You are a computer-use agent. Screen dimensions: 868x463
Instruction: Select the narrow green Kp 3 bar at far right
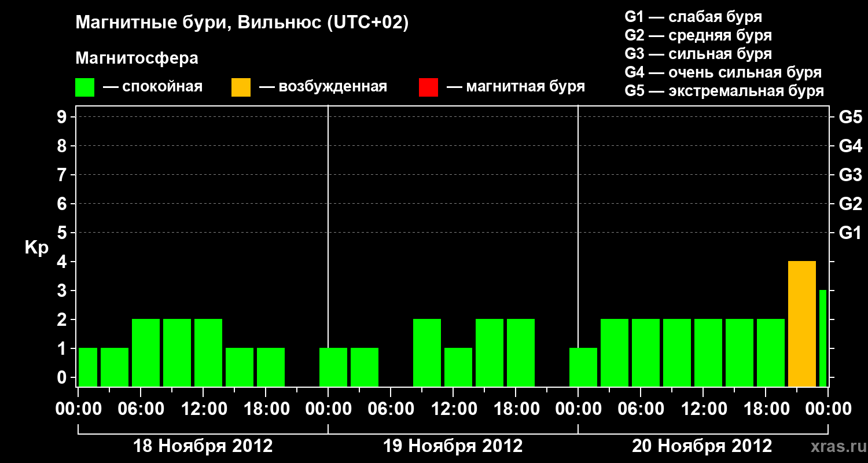tap(823, 339)
